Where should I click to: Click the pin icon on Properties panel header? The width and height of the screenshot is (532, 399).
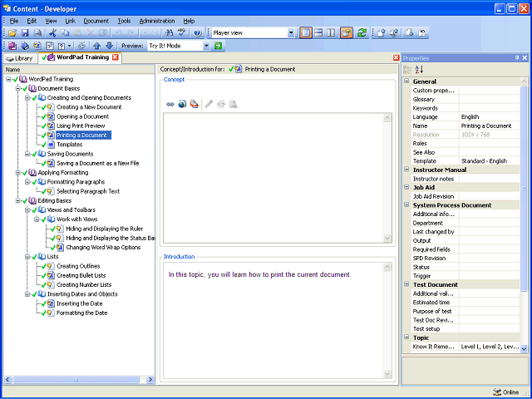click(x=517, y=58)
